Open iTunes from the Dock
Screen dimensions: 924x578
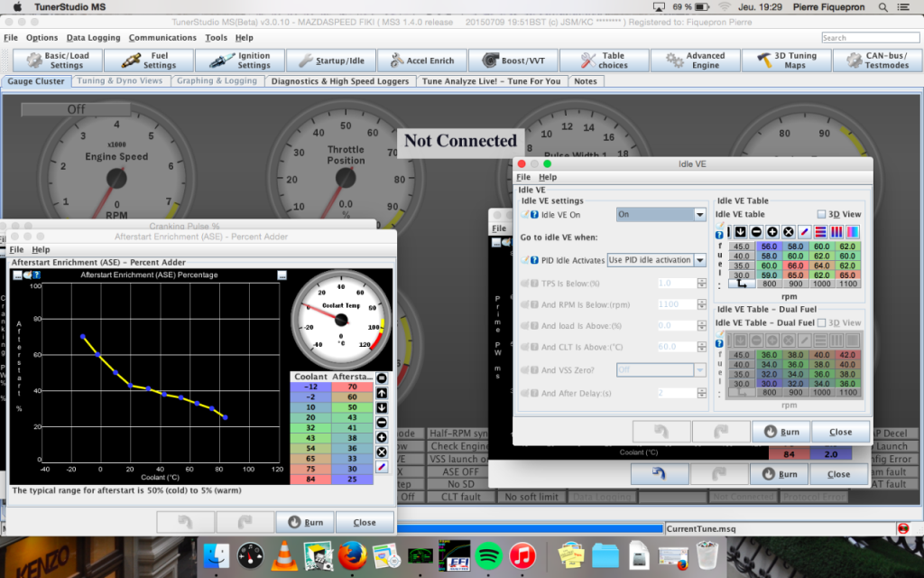coord(522,555)
